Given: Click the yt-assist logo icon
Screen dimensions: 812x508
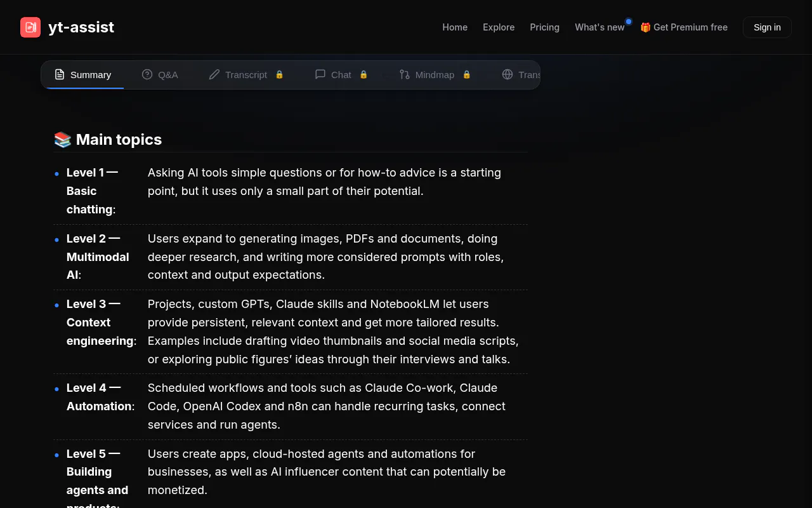Looking at the screenshot, I should 30,27.
